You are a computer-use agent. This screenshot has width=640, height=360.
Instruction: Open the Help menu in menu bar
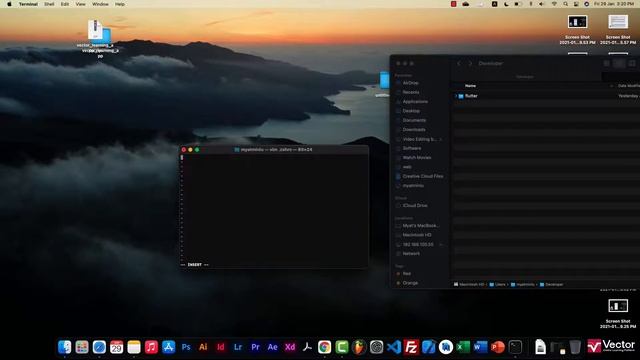(x=120, y=4)
